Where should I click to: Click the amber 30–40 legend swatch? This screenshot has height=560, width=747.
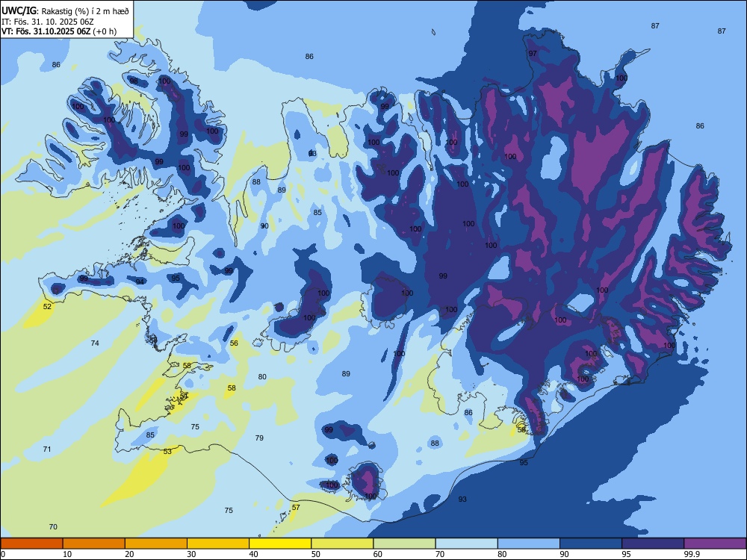pos(218,544)
